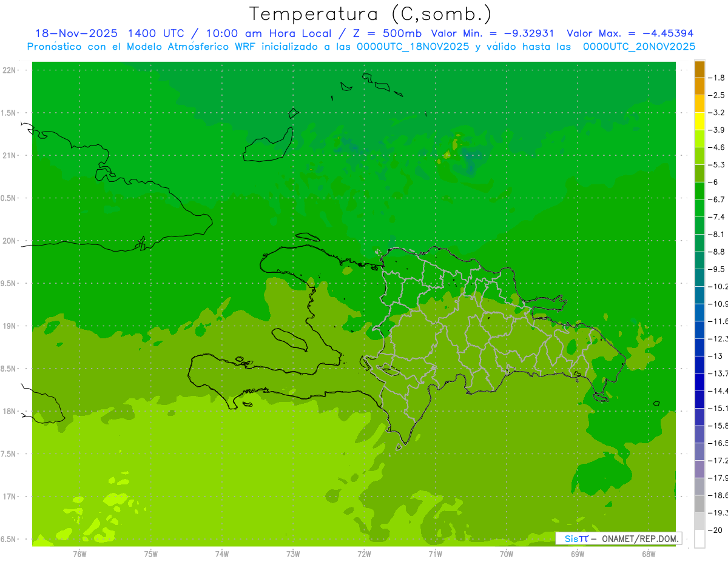Image resolution: width=728 pixels, height=562 pixels.
Task: Click the 'Temperatura (C,somb.)' title
Action: (371, 14)
